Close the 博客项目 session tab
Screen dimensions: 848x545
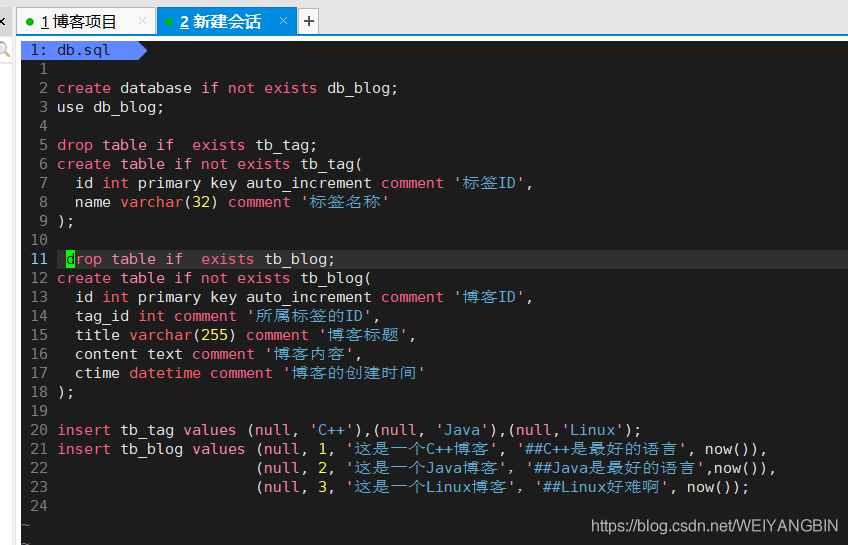142,21
